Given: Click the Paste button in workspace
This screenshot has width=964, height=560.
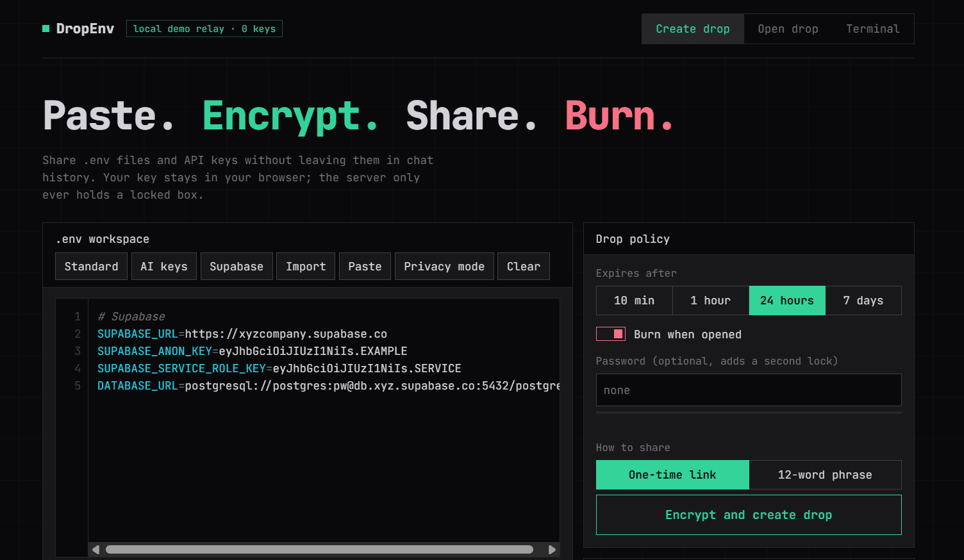Looking at the screenshot, I should tap(365, 267).
